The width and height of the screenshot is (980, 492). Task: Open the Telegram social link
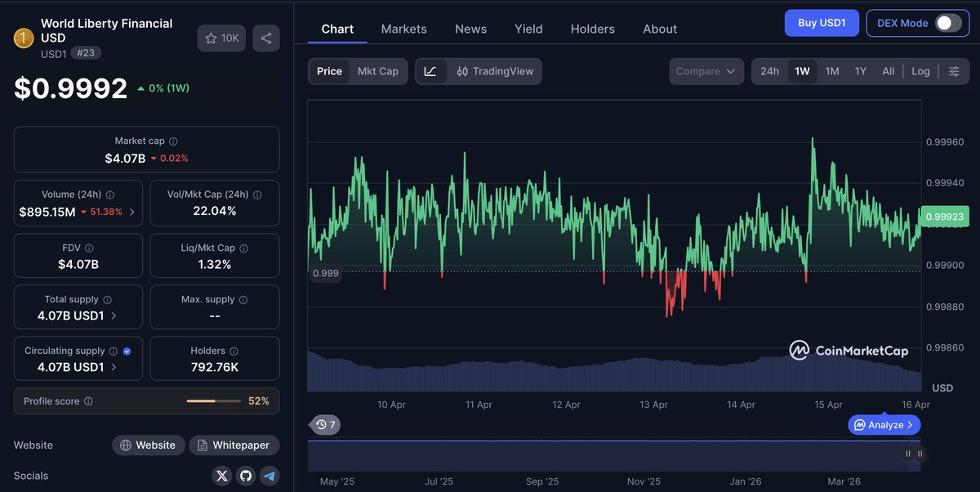(269, 476)
